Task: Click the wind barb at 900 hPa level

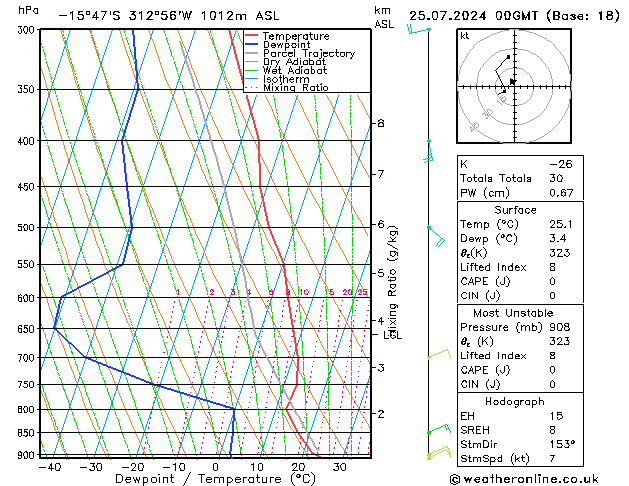Action: click(x=439, y=453)
